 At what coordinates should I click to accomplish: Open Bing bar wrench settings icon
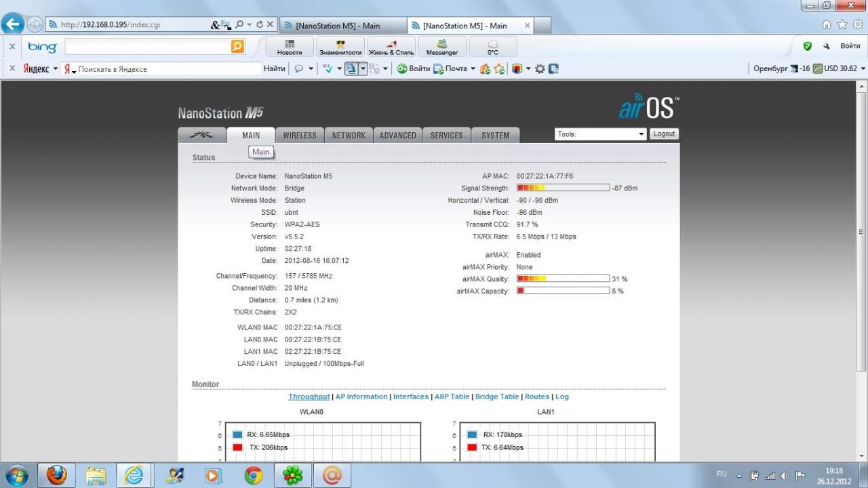coord(826,46)
